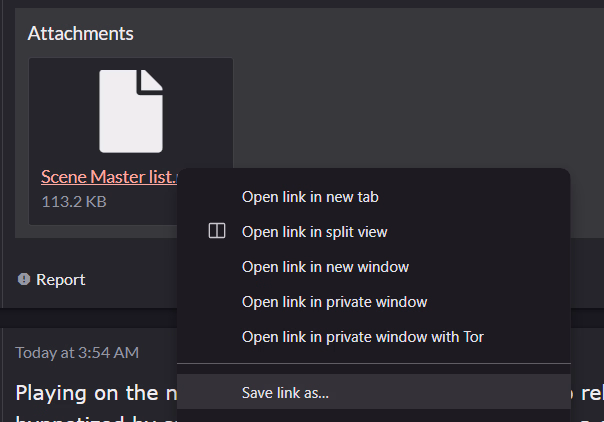
Task: Click the Attachments section heading
Action: pos(80,33)
